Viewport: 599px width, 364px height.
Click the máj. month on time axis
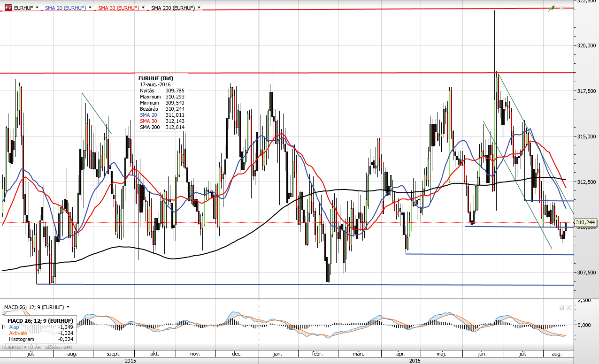click(440, 354)
